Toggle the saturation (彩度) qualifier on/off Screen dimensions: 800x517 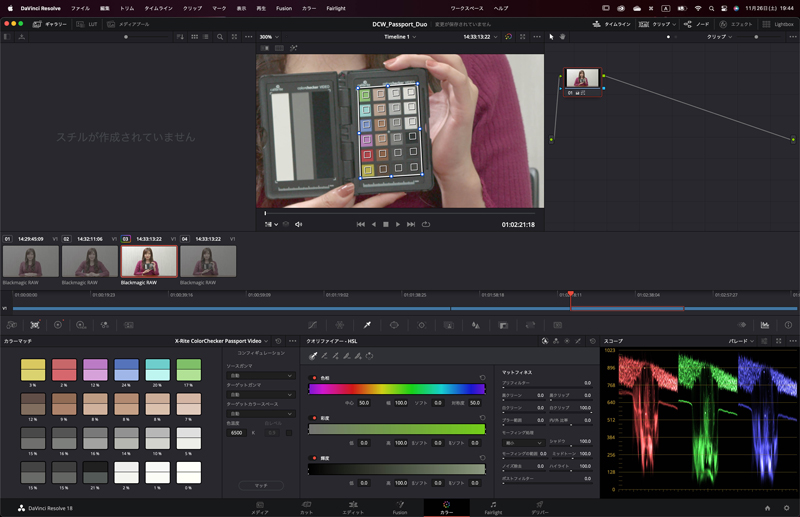click(313, 418)
